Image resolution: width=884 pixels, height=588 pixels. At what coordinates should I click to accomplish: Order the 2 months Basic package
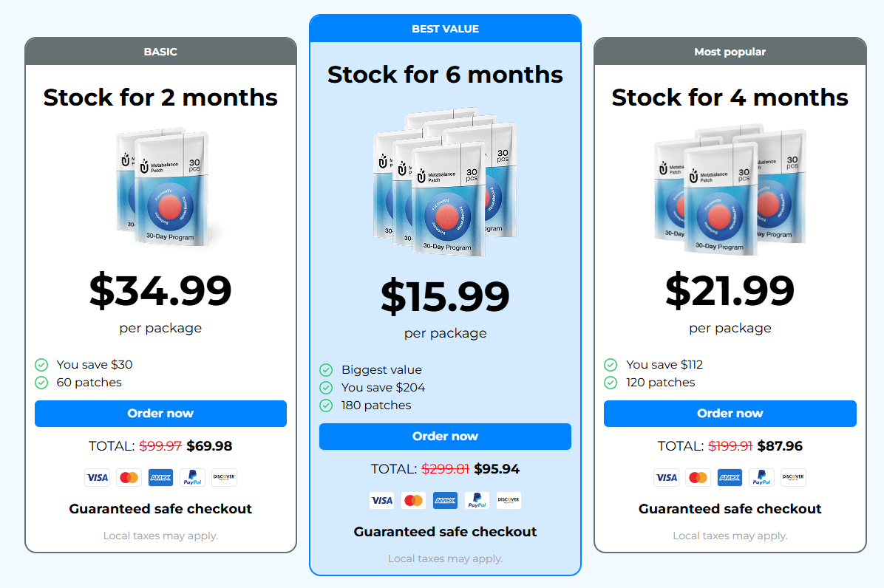(x=160, y=414)
